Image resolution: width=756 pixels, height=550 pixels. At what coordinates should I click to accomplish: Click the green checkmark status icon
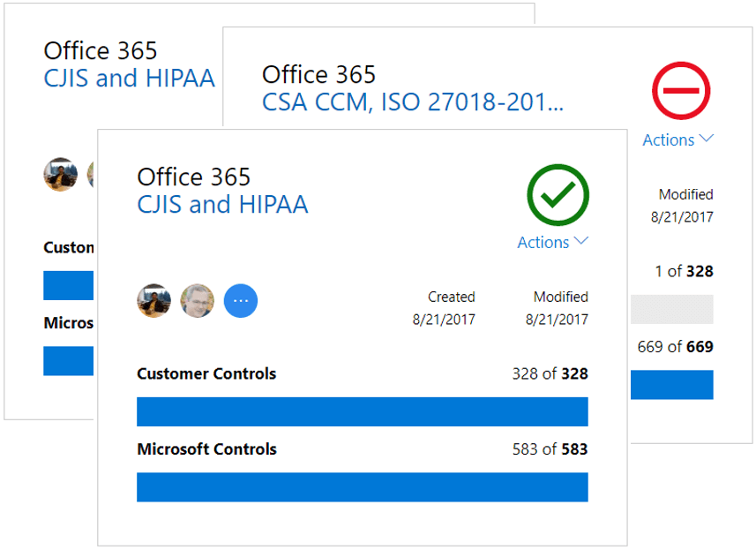pos(558,195)
